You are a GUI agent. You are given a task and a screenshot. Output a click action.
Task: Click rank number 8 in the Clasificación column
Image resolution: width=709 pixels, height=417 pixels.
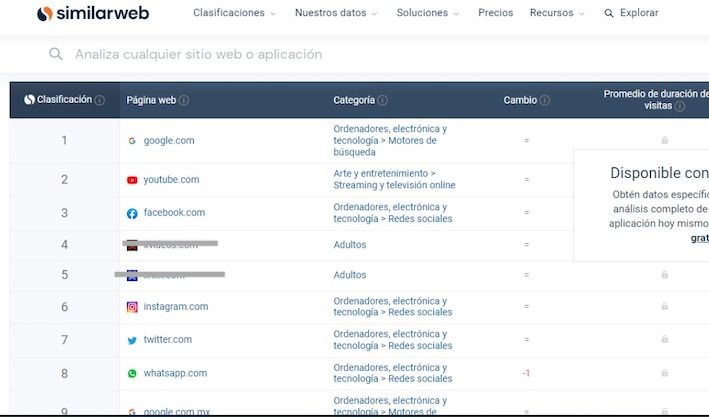coord(64,374)
